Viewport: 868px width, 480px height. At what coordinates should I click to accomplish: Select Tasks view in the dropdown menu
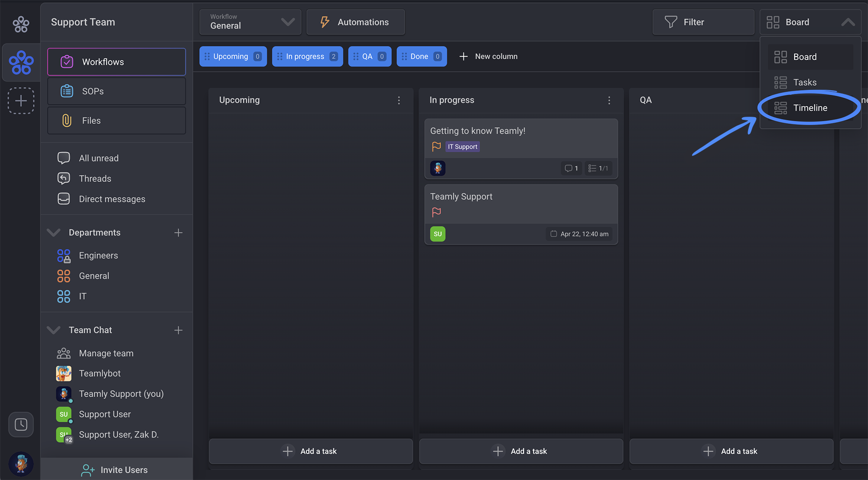[810, 83]
